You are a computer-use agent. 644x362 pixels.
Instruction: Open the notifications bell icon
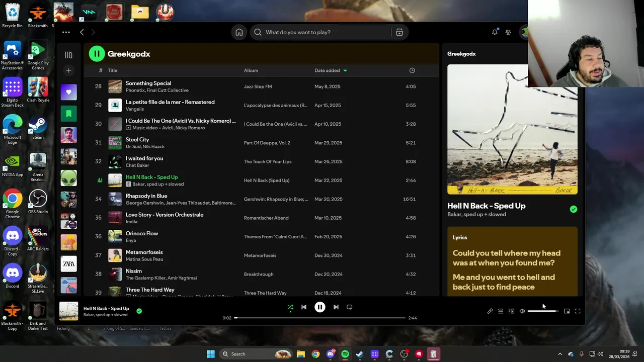click(x=495, y=32)
